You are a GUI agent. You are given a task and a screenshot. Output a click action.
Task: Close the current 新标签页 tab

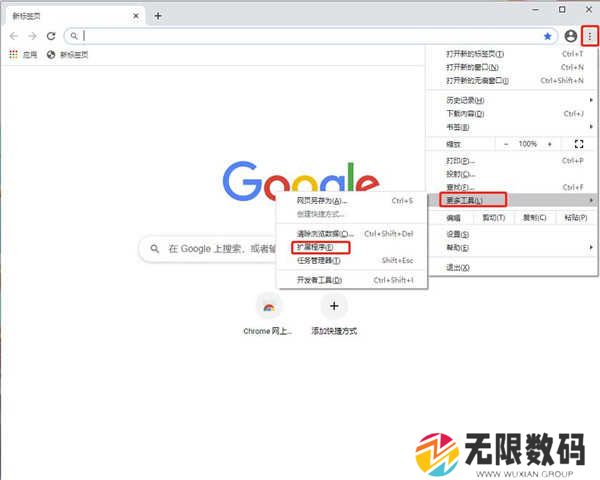point(136,16)
